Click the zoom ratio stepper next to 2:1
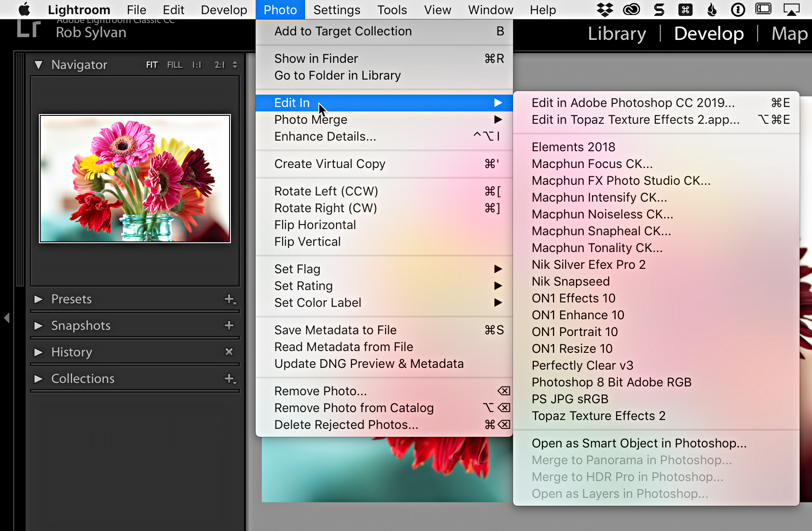The height and width of the screenshot is (531, 812). pyautogui.click(x=235, y=65)
